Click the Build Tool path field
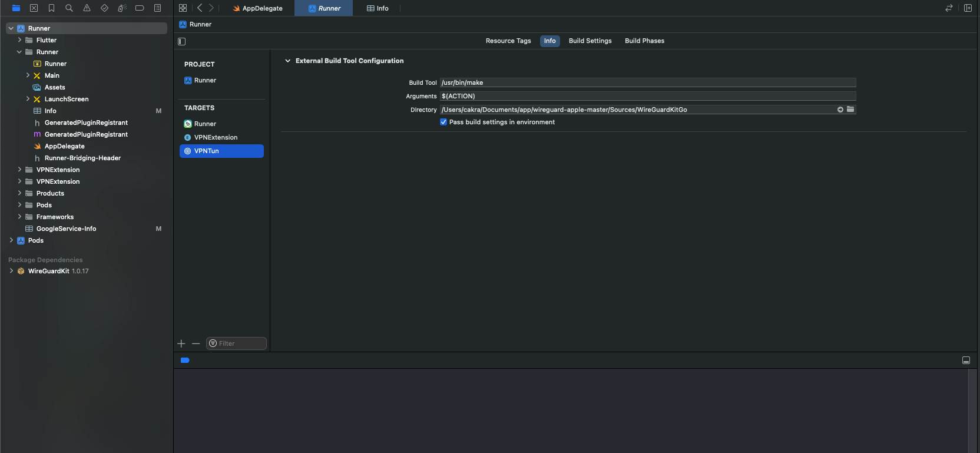The height and width of the screenshot is (453, 980). point(647,82)
